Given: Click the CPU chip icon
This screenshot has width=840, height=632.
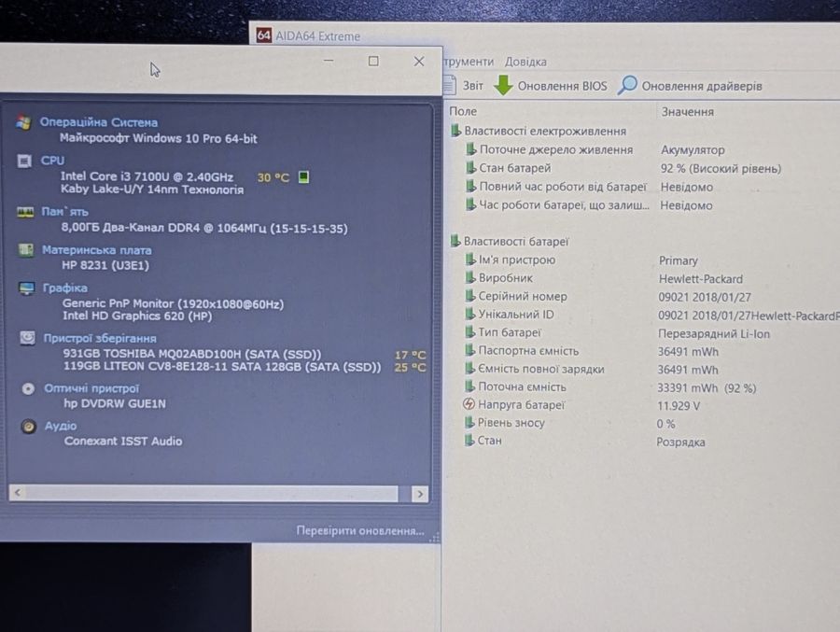Looking at the screenshot, I should tap(24, 161).
